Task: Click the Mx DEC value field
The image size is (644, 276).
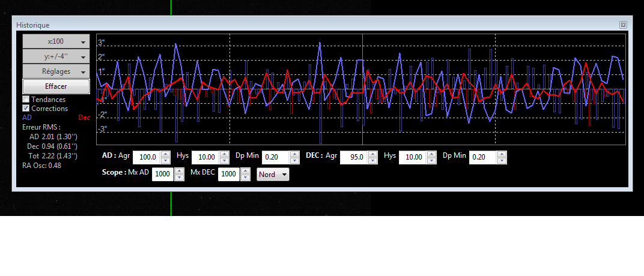Action: tap(229, 174)
